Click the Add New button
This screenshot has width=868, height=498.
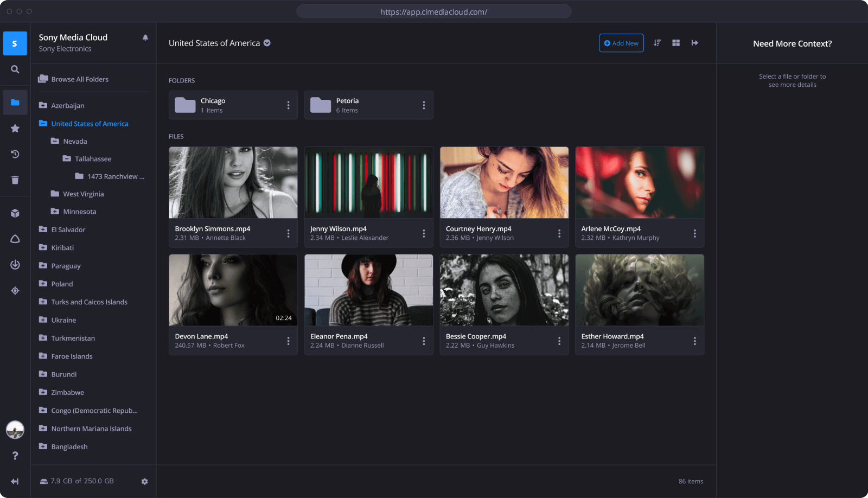pos(621,43)
